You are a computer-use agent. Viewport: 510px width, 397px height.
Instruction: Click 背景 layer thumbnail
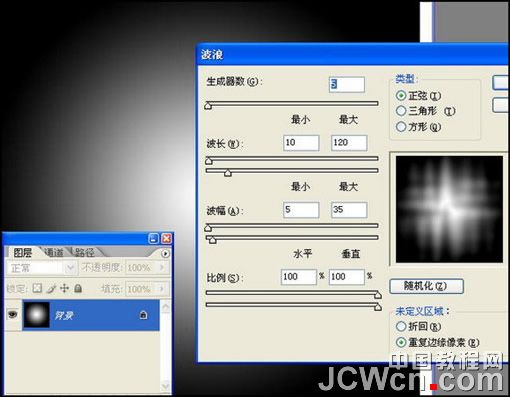37,315
